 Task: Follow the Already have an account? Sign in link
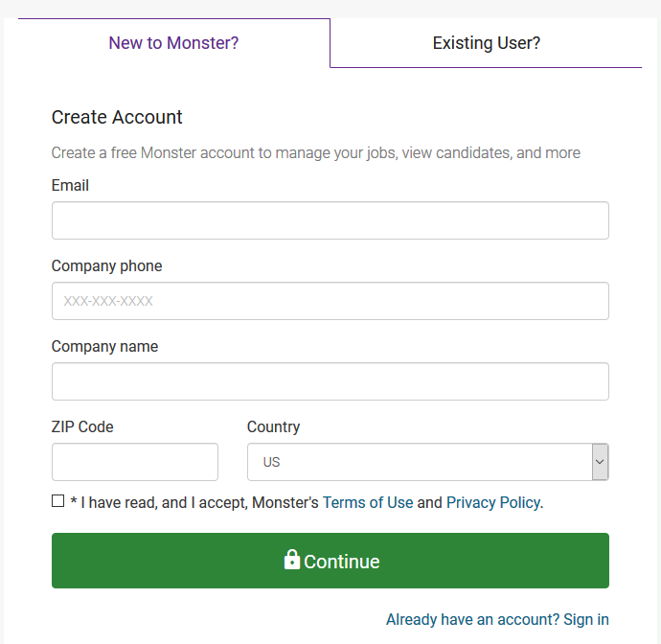497,619
